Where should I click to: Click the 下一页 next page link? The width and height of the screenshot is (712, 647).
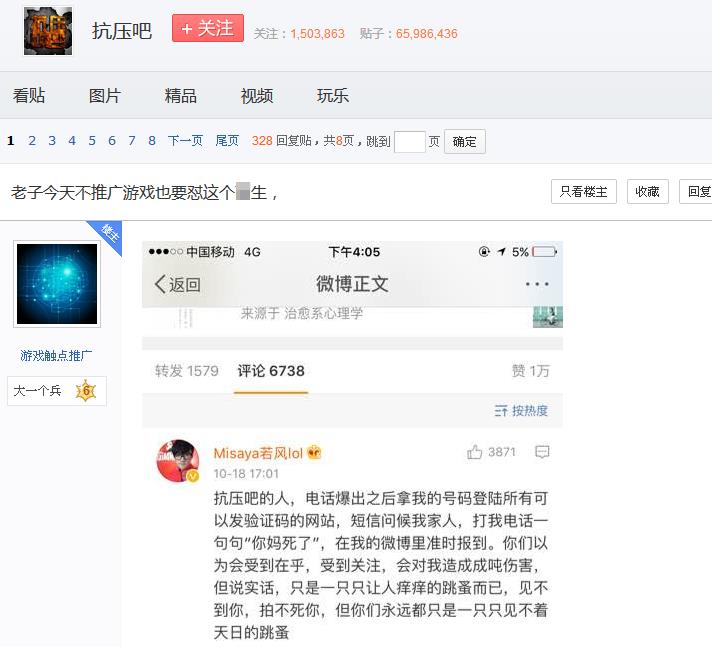(x=185, y=141)
